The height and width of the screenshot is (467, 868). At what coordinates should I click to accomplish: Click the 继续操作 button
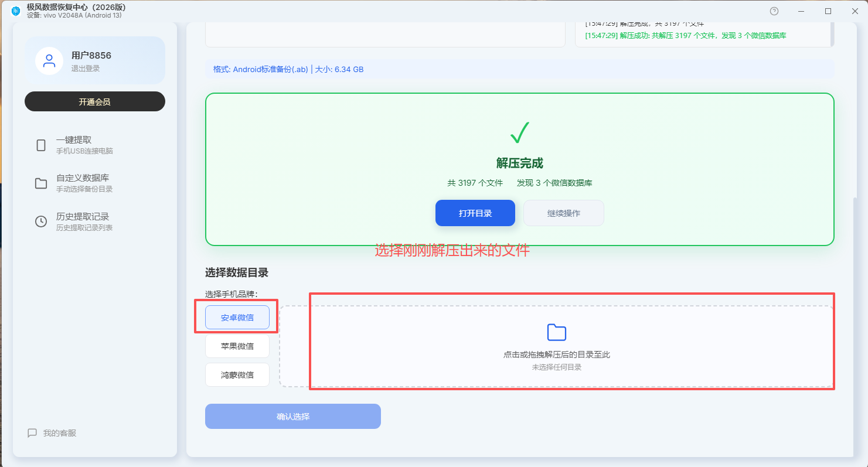click(x=564, y=213)
